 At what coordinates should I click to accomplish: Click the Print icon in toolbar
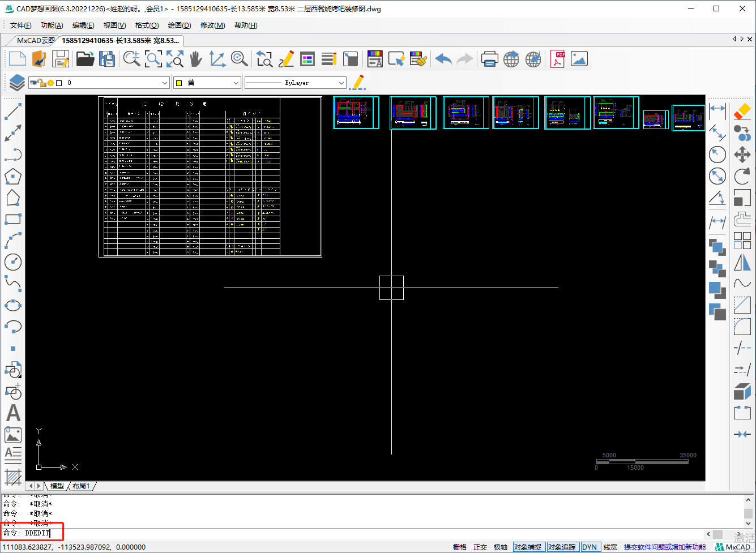[489, 59]
